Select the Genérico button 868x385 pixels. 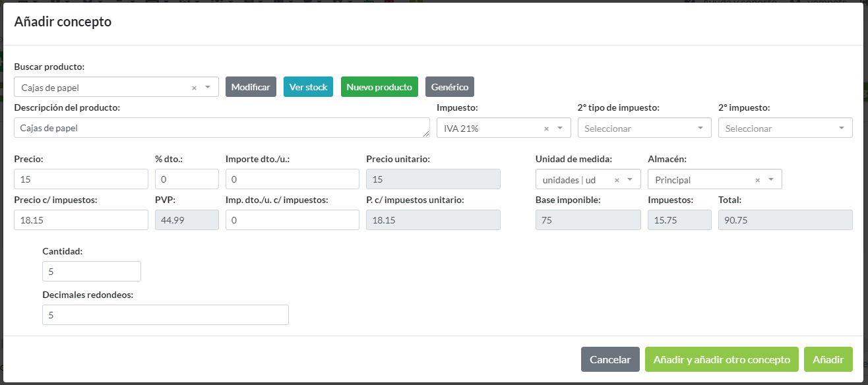449,87
